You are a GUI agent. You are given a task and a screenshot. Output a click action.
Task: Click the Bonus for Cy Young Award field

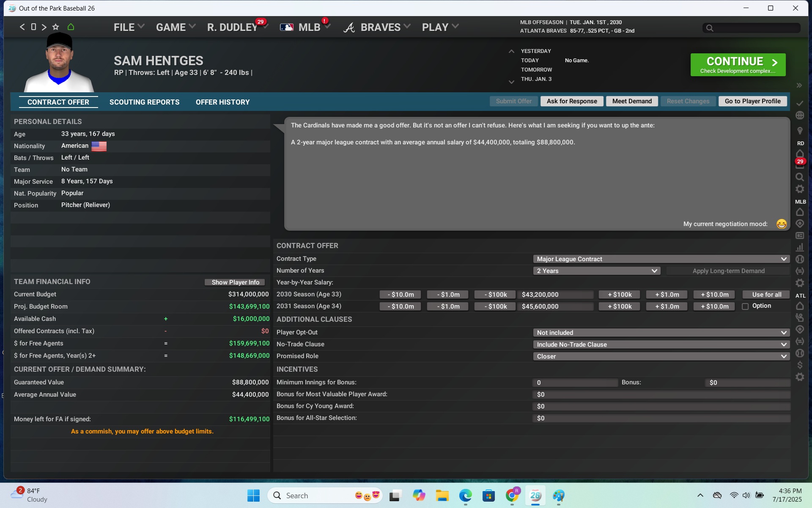tap(661, 406)
